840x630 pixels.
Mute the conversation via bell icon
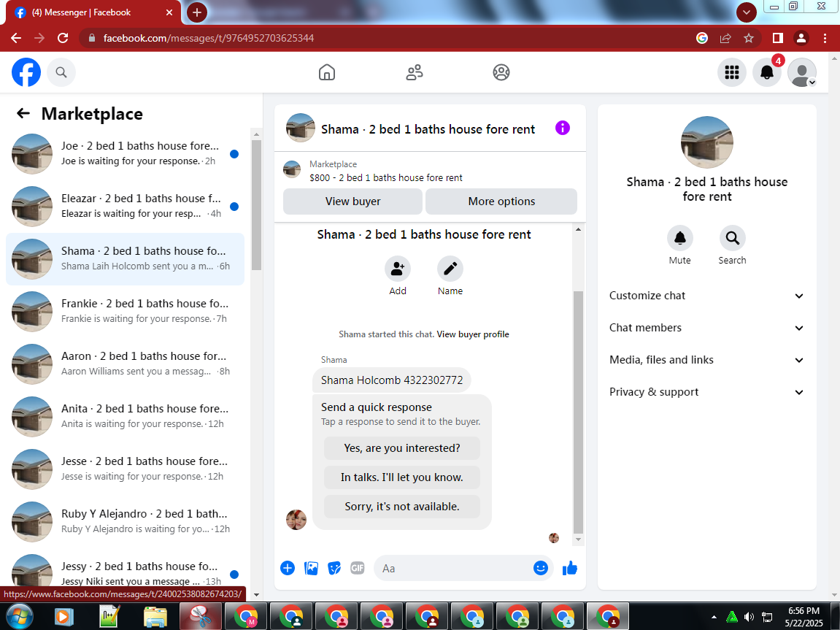[x=680, y=238]
